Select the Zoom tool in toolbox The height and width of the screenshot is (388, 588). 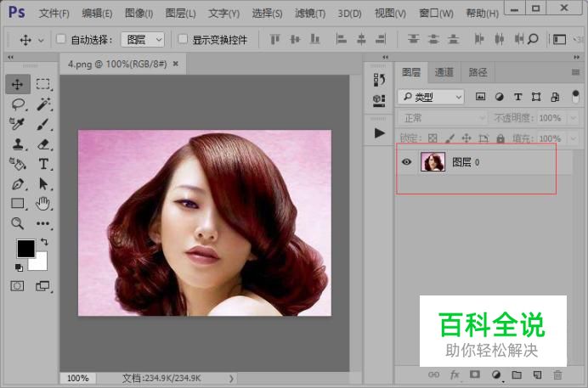point(18,223)
